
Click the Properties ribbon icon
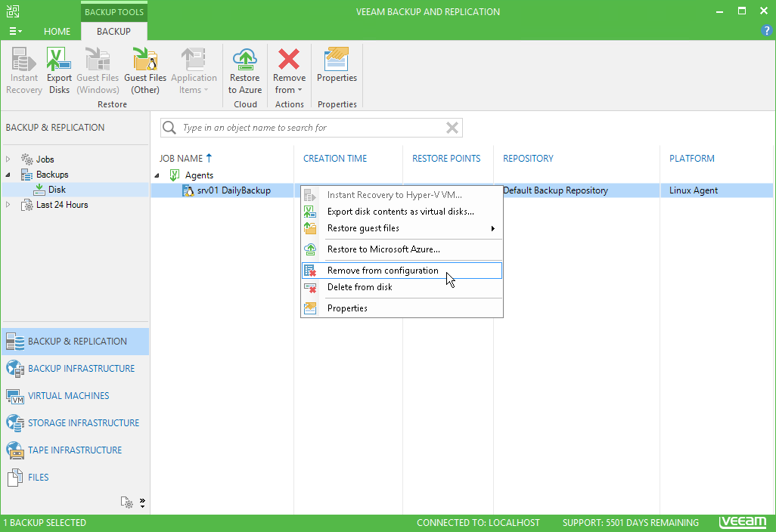(337, 65)
